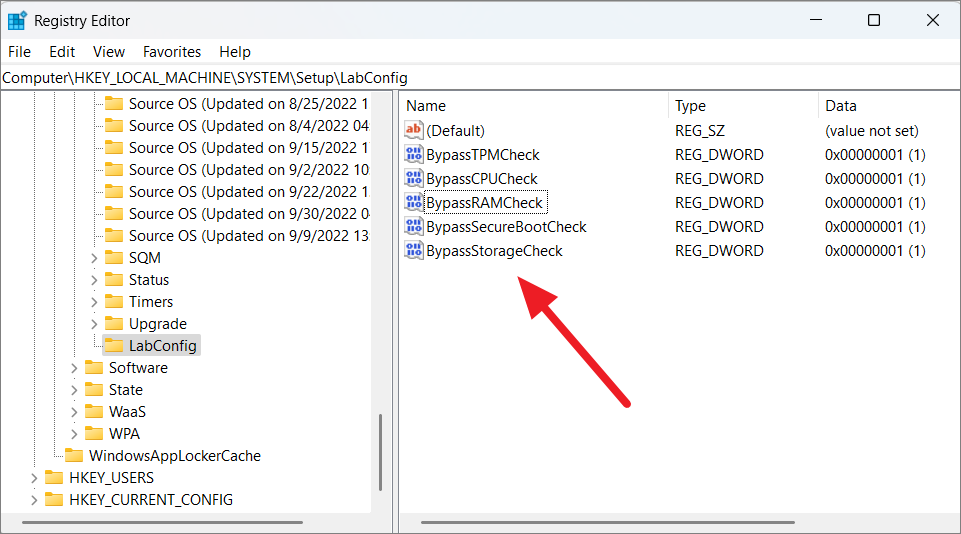Click the Registry Editor app icon in title bar
Viewport: 961px width, 534px height.
pos(17,20)
